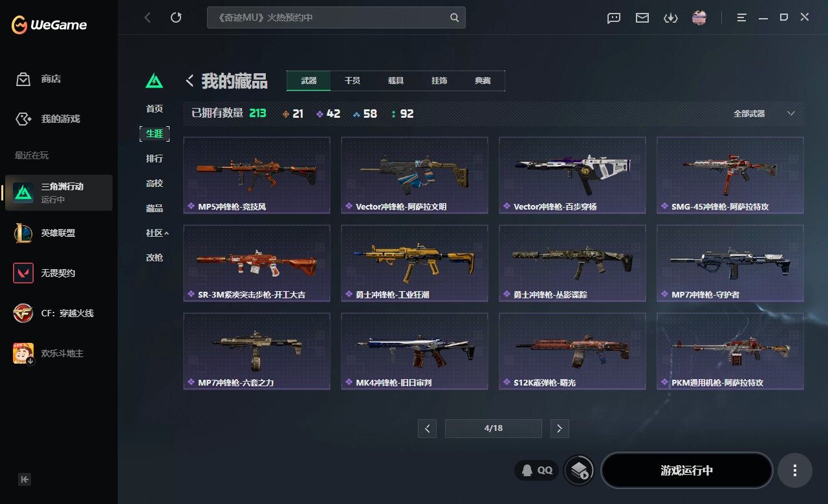Switch to the 载具 tab

point(396,81)
